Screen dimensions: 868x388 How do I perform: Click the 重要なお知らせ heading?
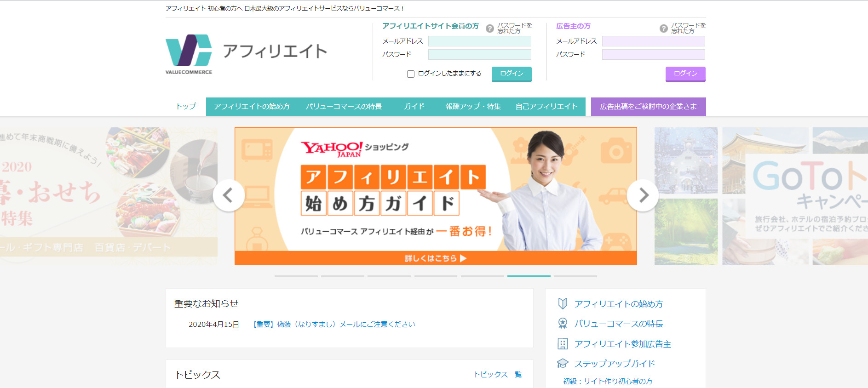(x=207, y=303)
